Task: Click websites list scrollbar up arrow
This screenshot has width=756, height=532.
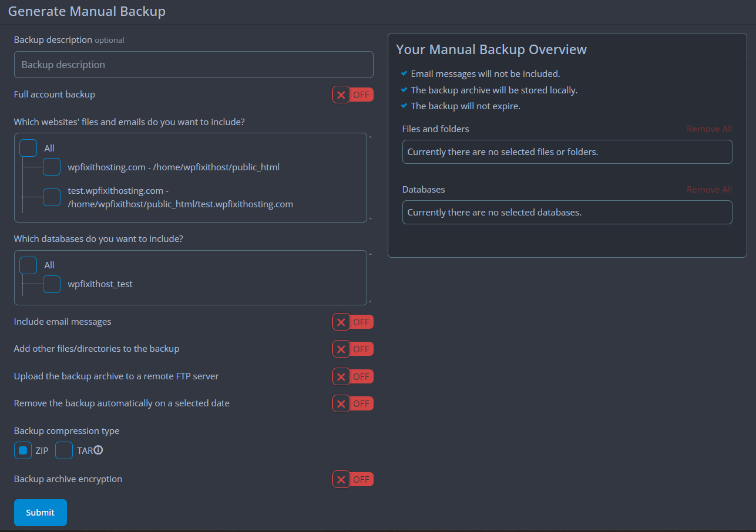Action: coord(370,136)
